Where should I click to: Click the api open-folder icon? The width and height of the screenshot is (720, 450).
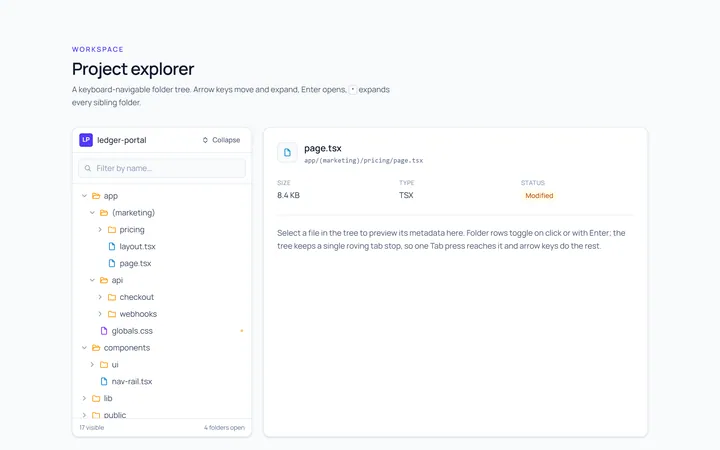104,280
